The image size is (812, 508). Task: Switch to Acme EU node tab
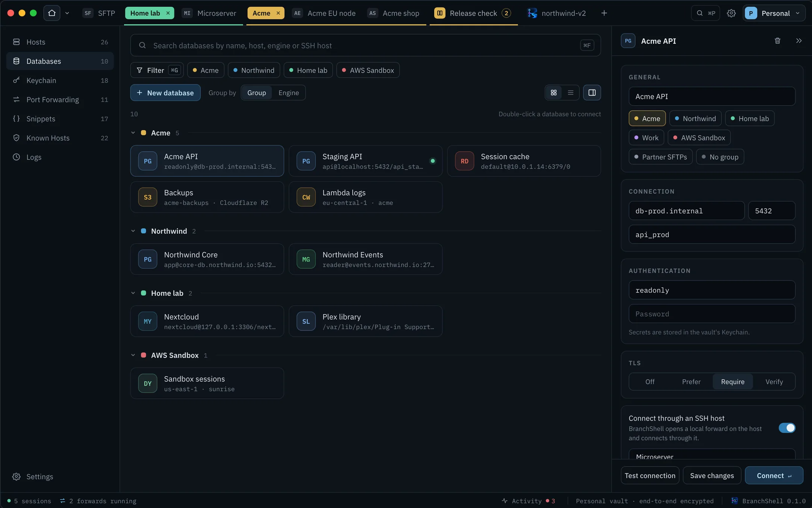pos(324,13)
